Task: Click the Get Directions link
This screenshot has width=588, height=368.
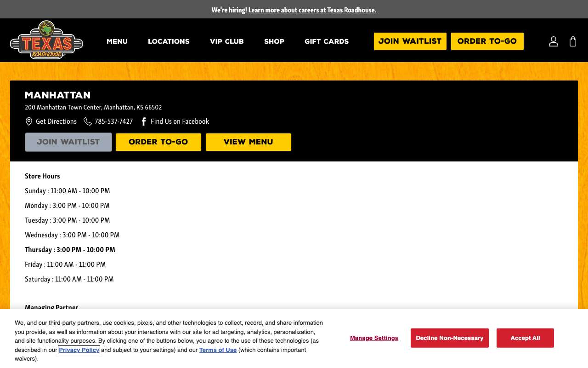Action: 56,121
